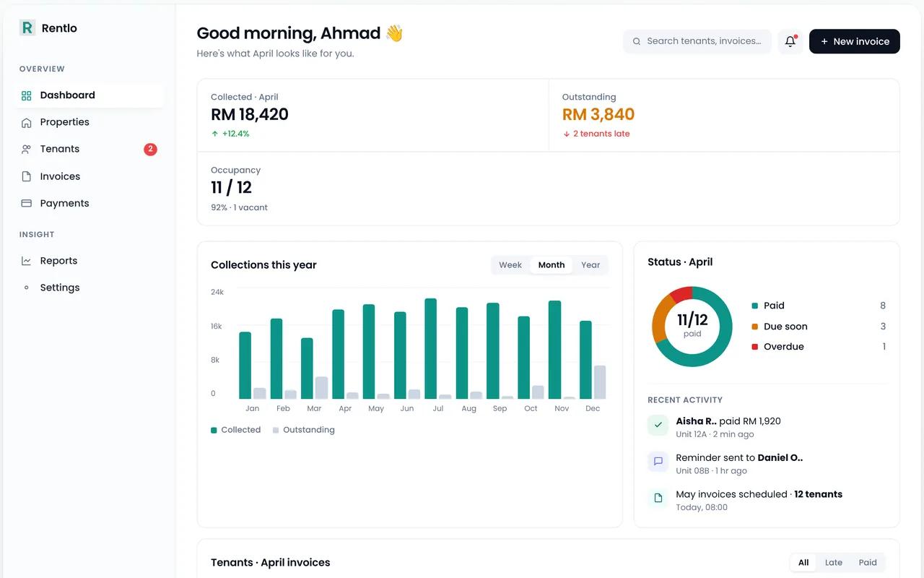Click the plus icon on New invoice
This screenshot has width=924, height=578.
824,41
